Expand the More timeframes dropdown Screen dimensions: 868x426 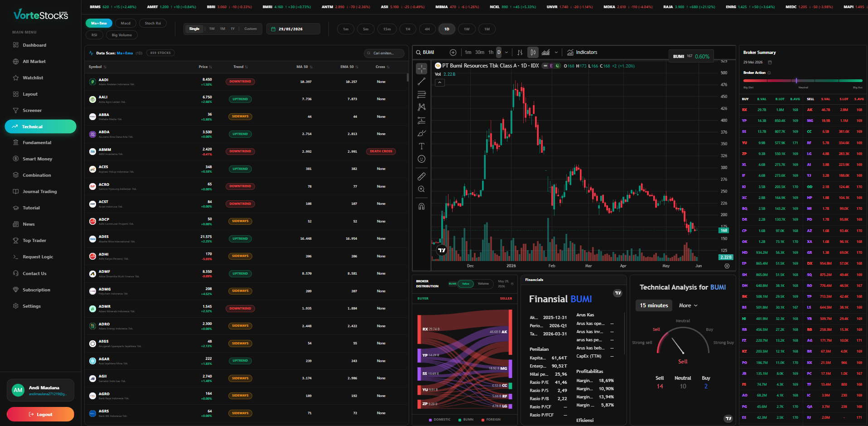688,305
